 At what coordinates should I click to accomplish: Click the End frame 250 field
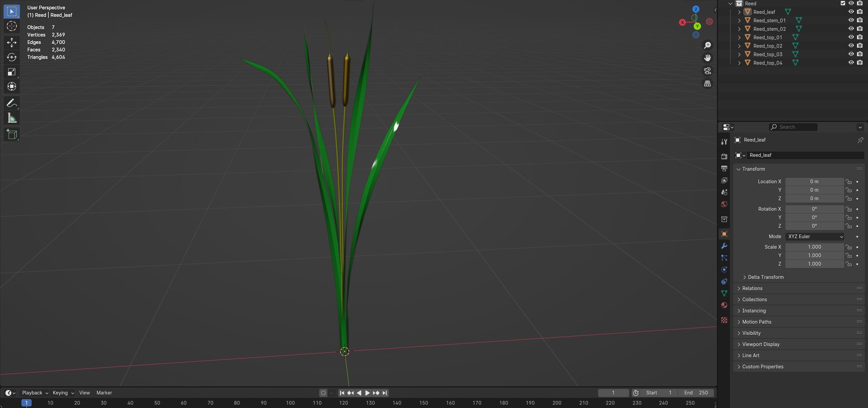[x=696, y=393]
